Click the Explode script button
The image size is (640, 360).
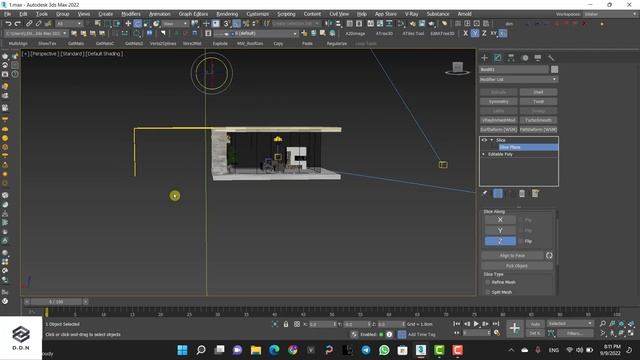pos(220,43)
